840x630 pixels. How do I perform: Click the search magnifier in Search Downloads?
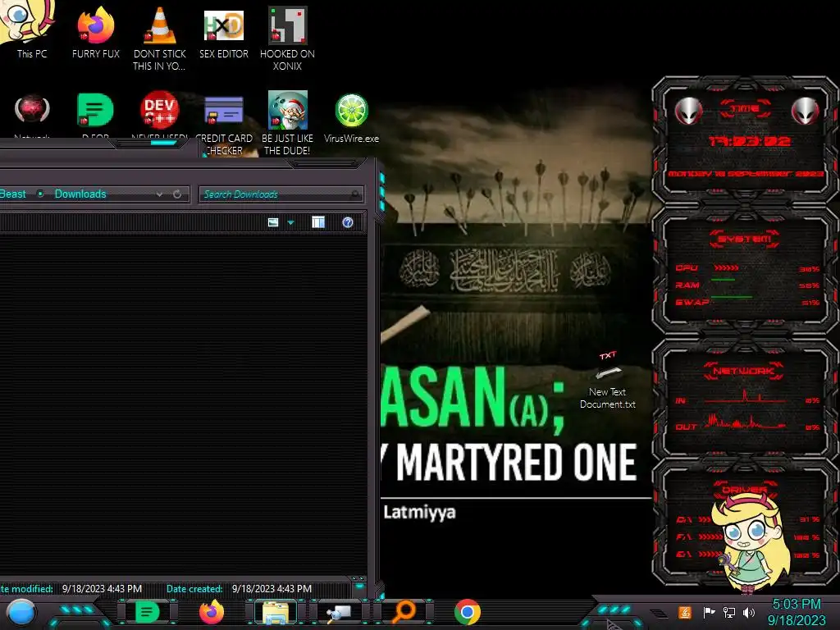[354, 194]
